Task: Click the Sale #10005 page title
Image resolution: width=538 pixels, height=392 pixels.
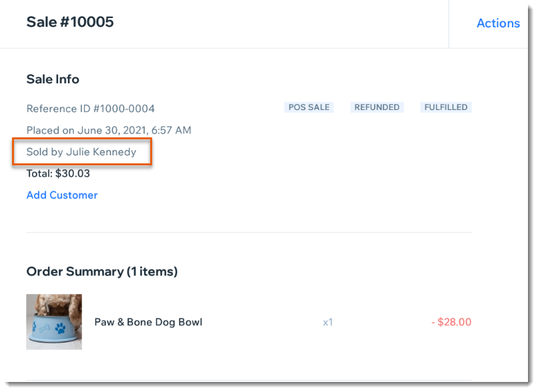Action: pos(70,22)
